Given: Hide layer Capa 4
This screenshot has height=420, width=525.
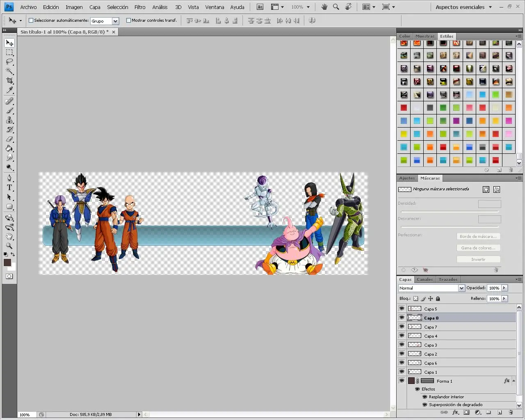Looking at the screenshot, I should [402, 336].
